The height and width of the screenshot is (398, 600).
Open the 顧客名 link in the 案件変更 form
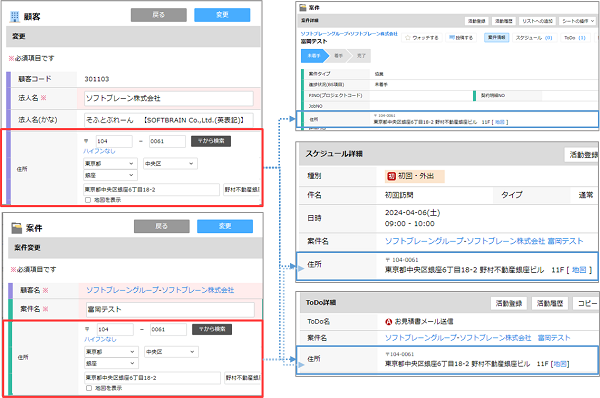pyautogui.click(x=160, y=290)
